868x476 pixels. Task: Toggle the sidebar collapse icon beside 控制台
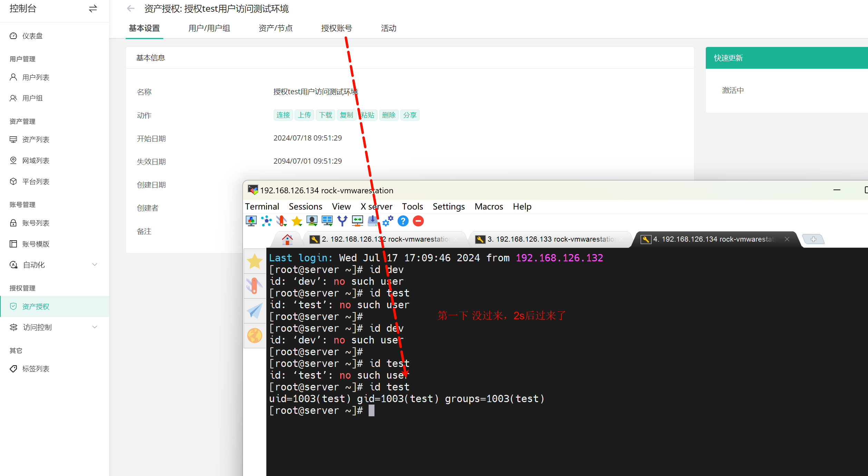(x=93, y=9)
